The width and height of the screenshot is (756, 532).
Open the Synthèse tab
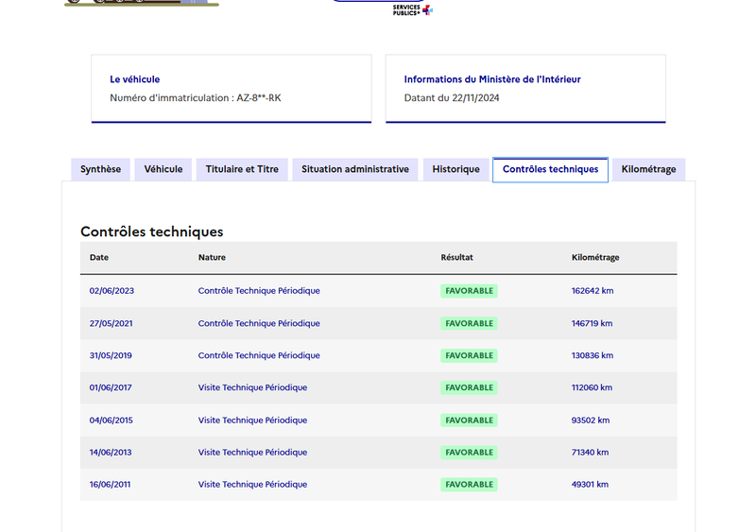(x=100, y=169)
